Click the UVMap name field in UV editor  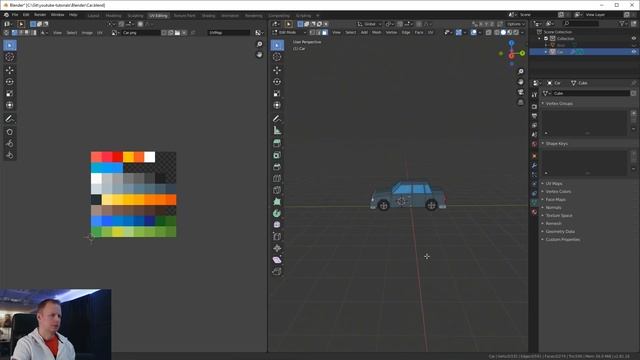(x=229, y=33)
